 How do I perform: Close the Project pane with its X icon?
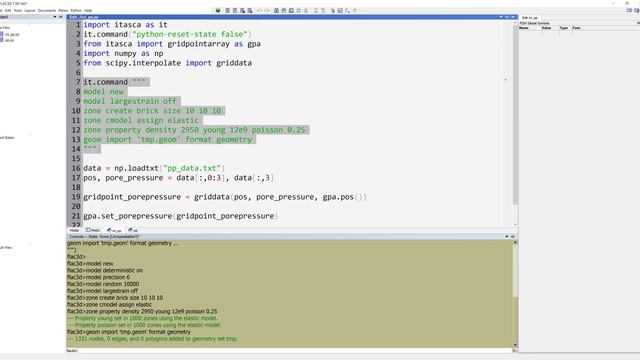pyautogui.click(x=61, y=17)
